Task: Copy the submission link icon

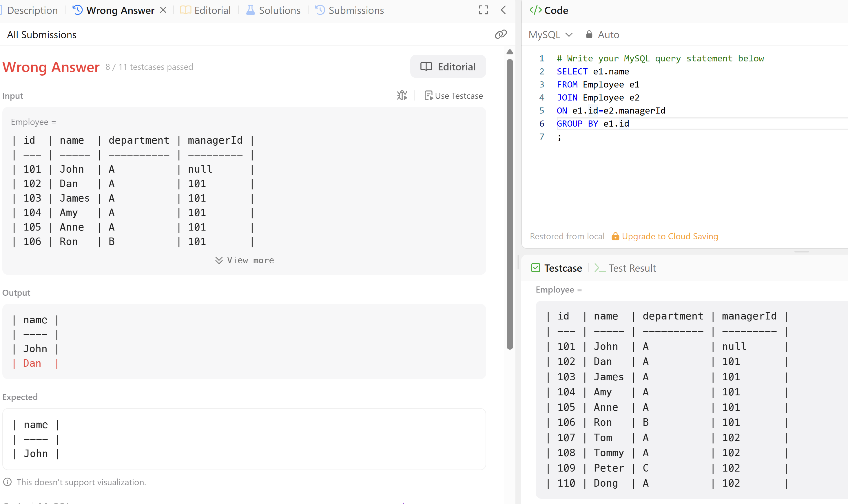Action: [501, 34]
